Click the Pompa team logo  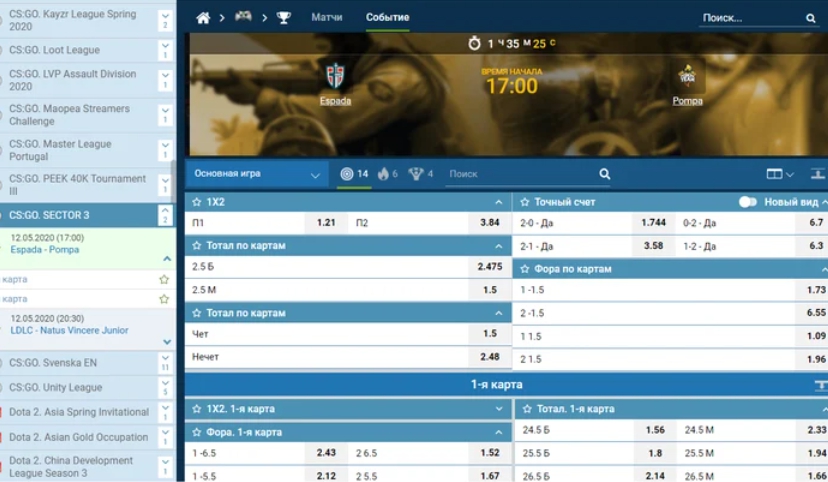click(687, 76)
